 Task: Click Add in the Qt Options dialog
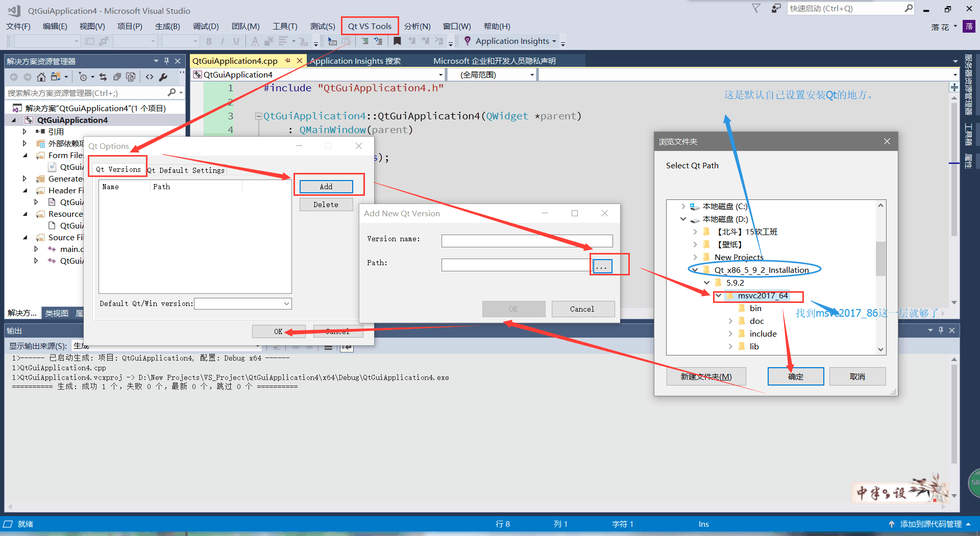(325, 186)
